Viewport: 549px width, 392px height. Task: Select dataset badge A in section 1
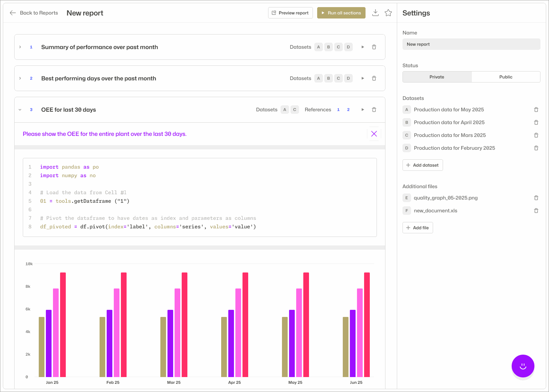[319, 47]
